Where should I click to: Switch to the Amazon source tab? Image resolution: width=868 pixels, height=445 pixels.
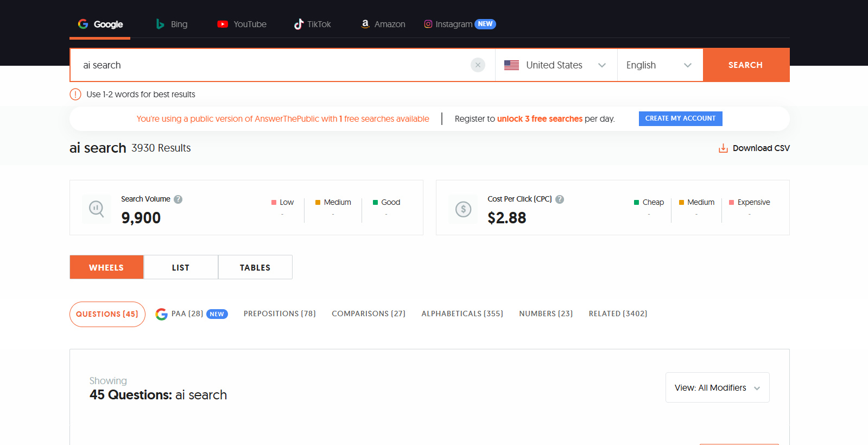(x=383, y=24)
